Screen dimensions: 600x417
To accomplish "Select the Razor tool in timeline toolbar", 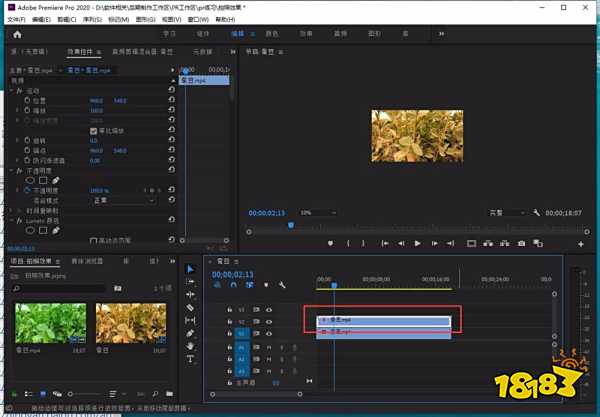I will pyautogui.click(x=191, y=307).
